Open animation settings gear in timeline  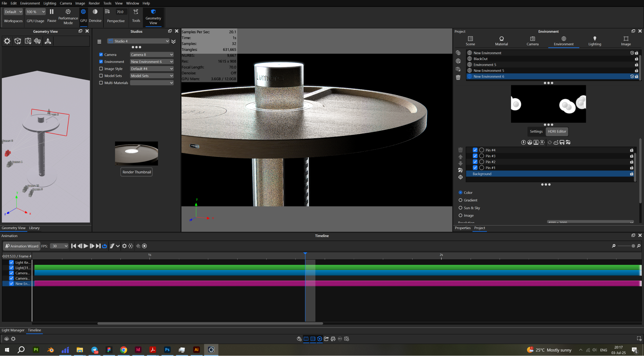click(x=124, y=246)
